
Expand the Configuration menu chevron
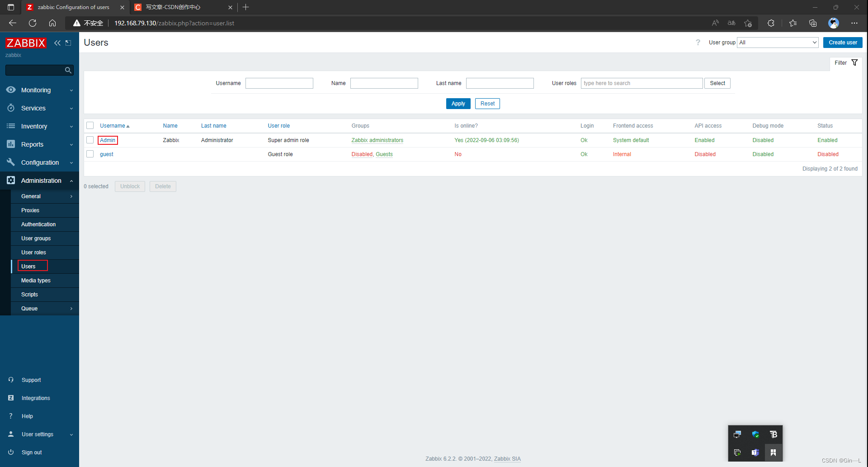click(71, 163)
